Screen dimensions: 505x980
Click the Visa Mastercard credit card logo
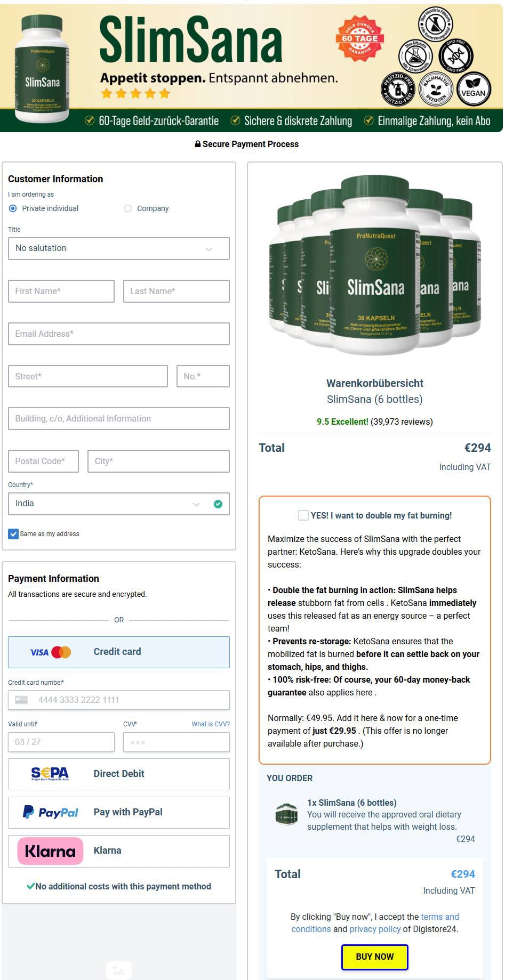[51, 652]
